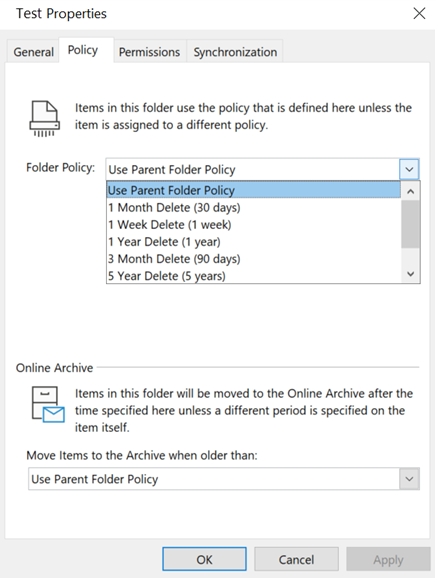Click the shredder retention policy icon
Viewport: 435px width, 578px height.
[x=45, y=118]
